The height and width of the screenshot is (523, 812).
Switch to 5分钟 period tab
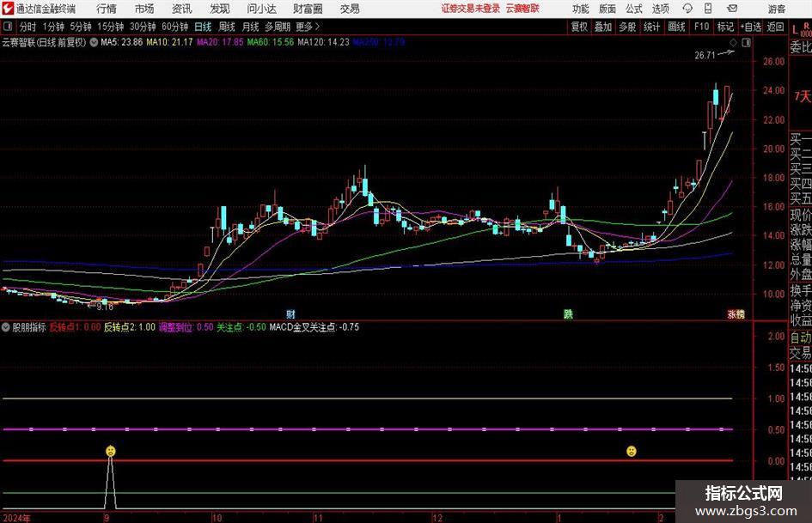[x=81, y=27]
